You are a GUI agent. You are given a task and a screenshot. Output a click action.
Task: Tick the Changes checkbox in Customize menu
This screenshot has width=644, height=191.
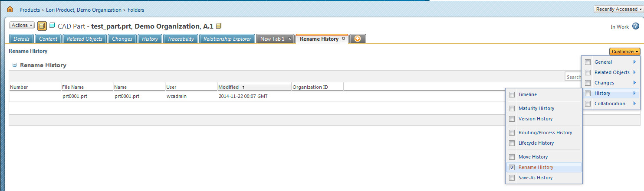coord(588,83)
